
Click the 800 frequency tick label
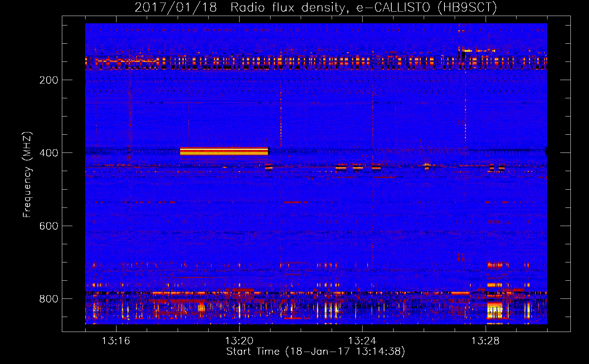[49, 299]
